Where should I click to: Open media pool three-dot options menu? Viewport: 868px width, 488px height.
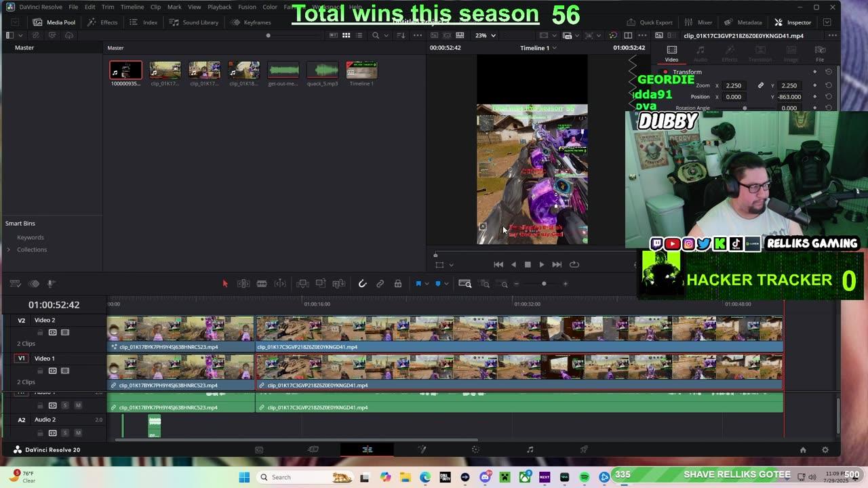click(x=418, y=35)
